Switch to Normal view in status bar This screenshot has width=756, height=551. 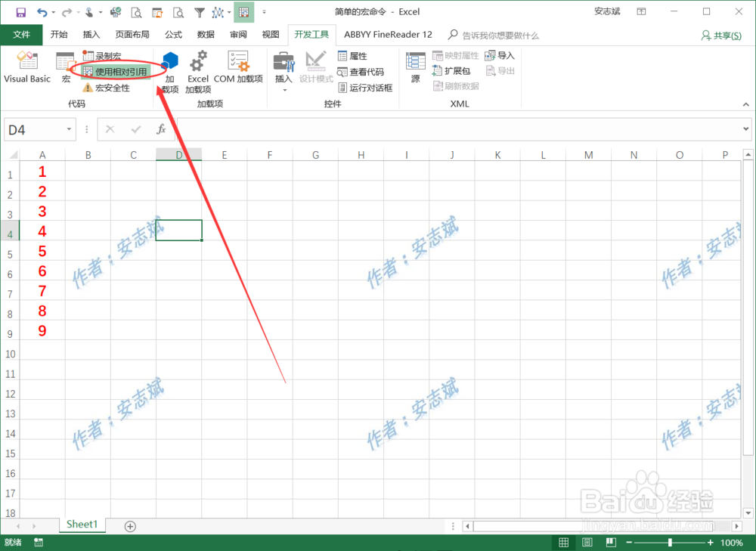click(x=563, y=543)
